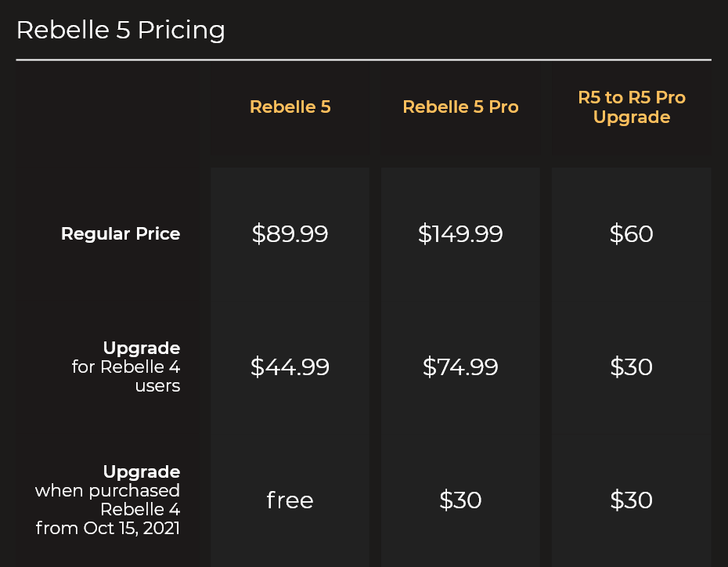This screenshot has width=728, height=567.
Task: Click the $44.99 upgrade price cell
Action: click(x=290, y=367)
